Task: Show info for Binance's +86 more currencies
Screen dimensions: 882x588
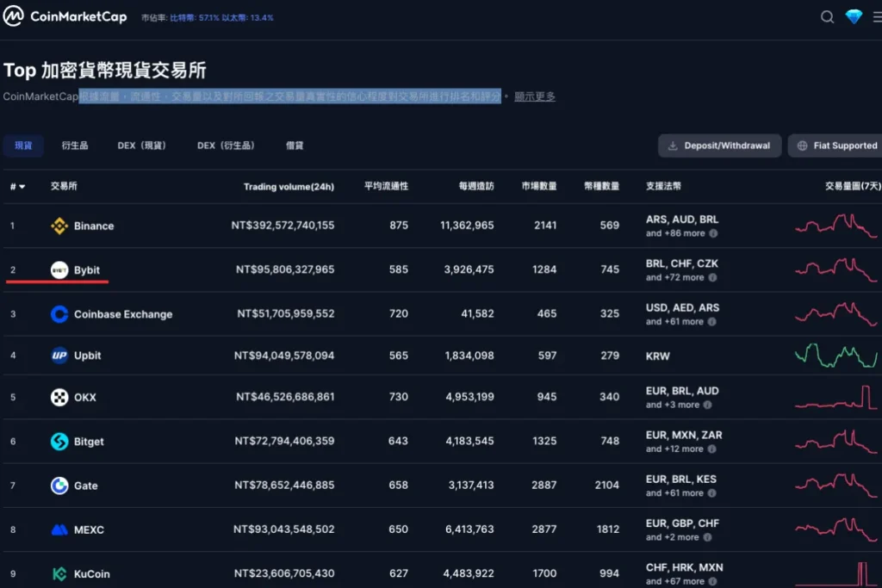Action: 713,233
